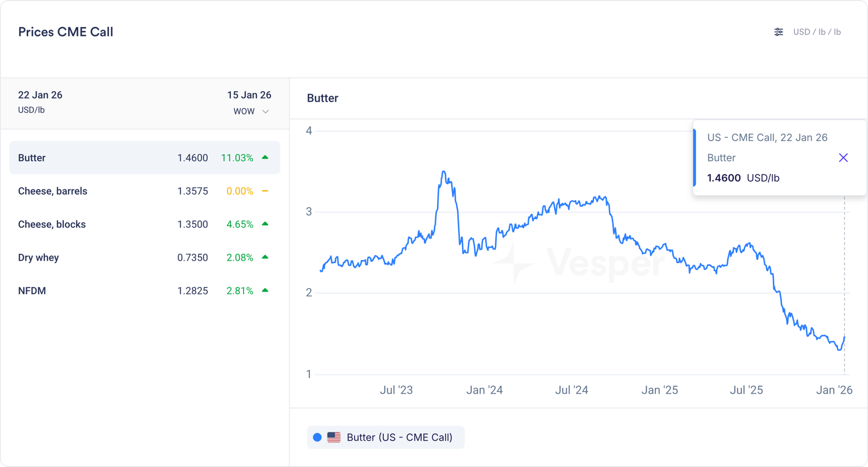Click the green up arrow beside Butter
Image resolution: width=868 pixels, height=467 pixels.
pos(265,157)
